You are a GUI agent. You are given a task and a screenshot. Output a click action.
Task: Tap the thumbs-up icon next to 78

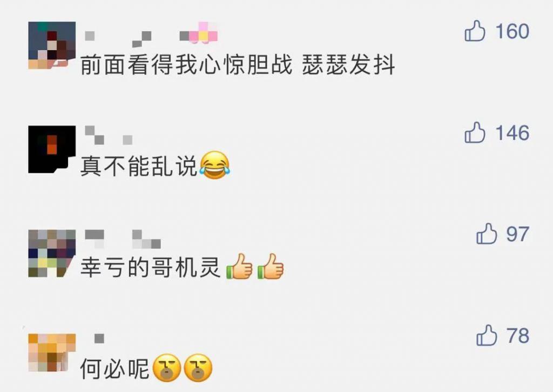click(x=487, y=335)
